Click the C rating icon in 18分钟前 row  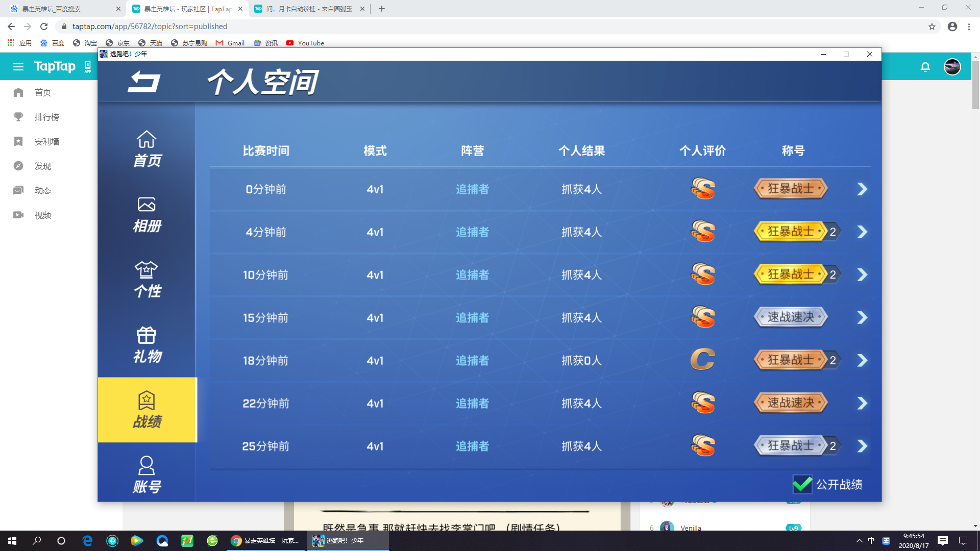click(702, 360)
